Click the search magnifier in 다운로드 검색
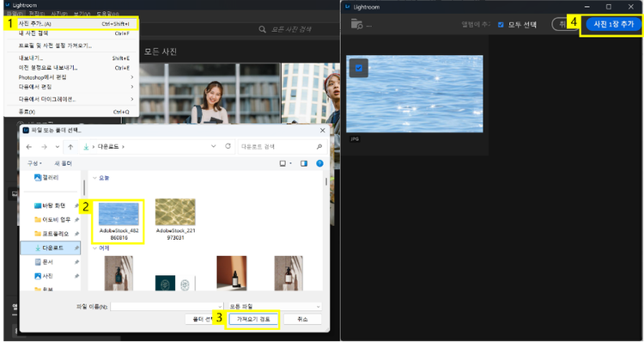The image size is (644, 342). (x=319, y=147)
